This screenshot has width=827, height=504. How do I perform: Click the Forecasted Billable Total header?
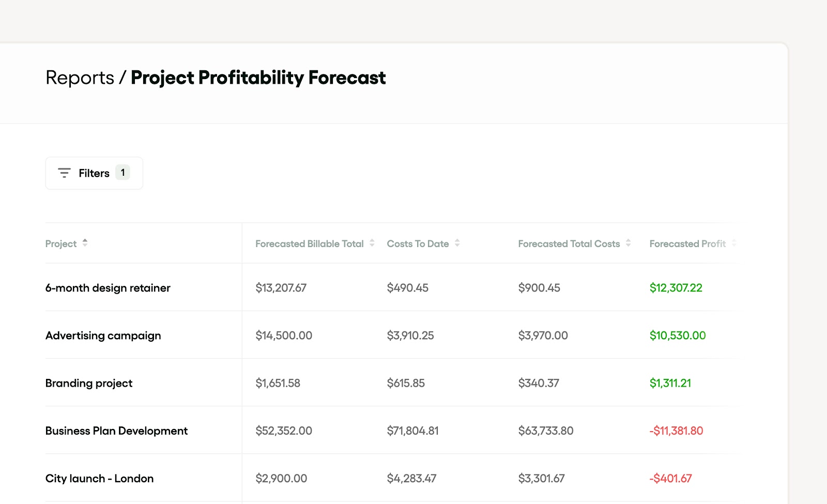[x=310, y=243]
